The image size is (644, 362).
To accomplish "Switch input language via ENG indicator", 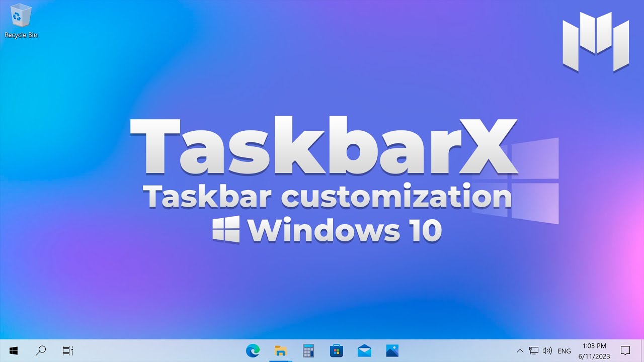I will [564, 351].
